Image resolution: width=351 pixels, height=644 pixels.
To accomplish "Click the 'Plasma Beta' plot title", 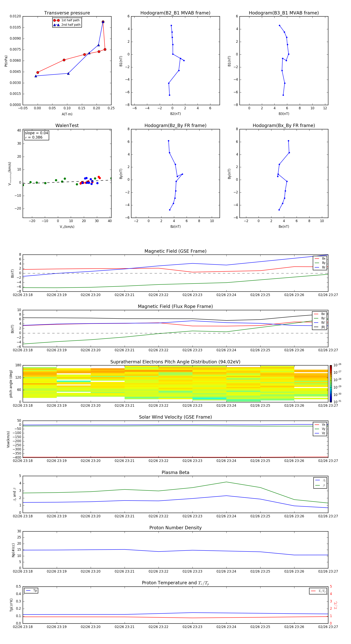I will [175, 472].
